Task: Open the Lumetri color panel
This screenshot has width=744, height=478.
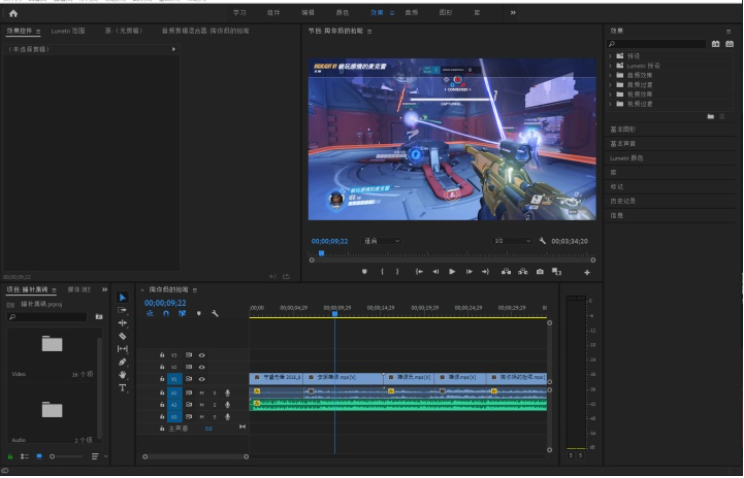Action: 626,158
